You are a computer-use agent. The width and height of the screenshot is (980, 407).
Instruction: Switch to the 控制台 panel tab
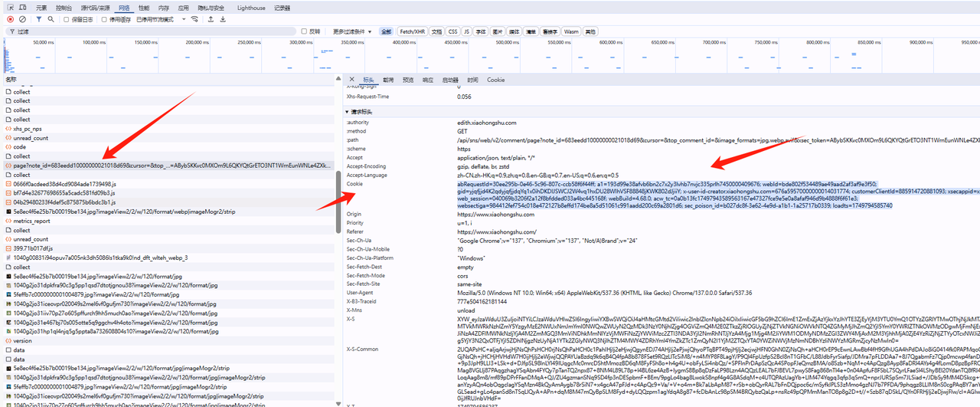(x=64, y=8)
